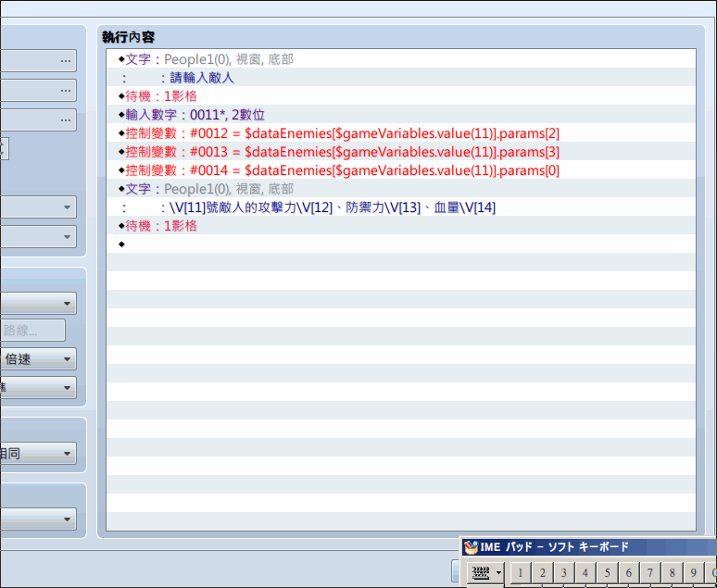
Task: Select the \V[11]號敵人的攻擊力 message line
Action: pyautogui.click(x=401, y=207)
